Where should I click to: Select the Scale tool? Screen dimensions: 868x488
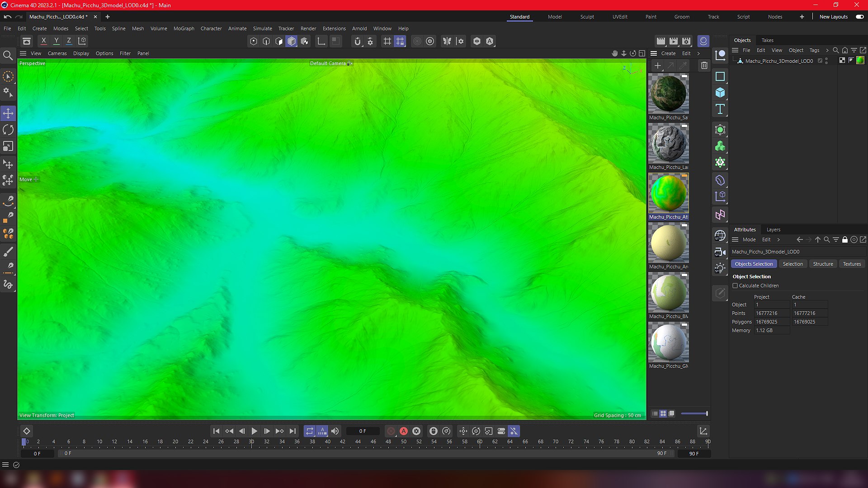pyautogui.click(x=8, y=146)
